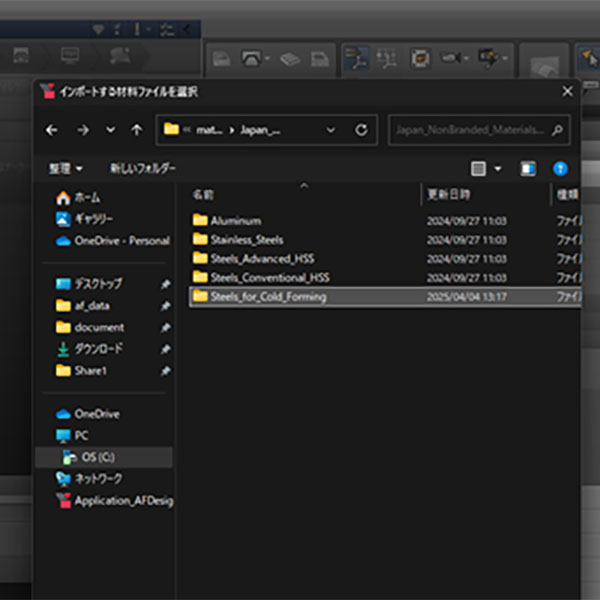Viewport: 600px width, 600px height.
Task: Click the framed orange object icon in toolbar
Action: 420,59
